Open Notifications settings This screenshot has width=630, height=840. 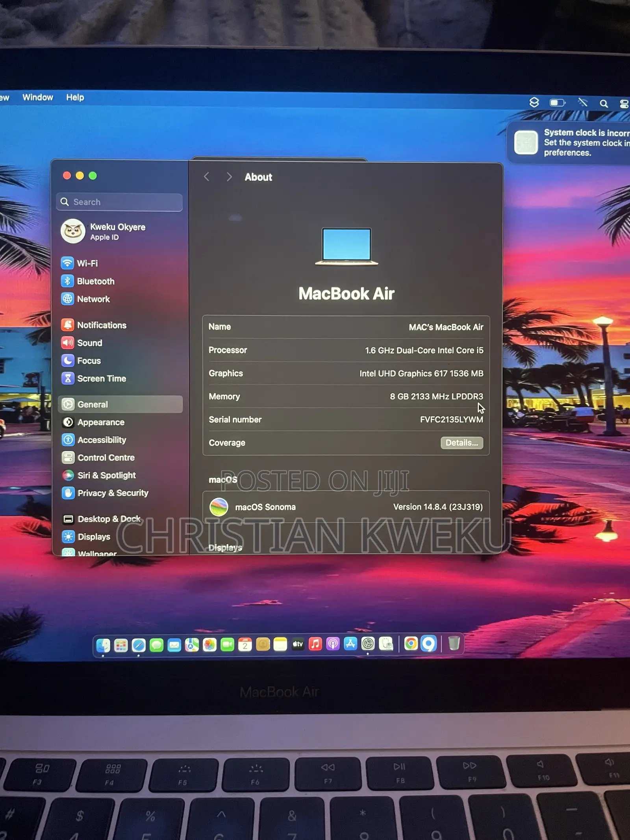point(94,325)
